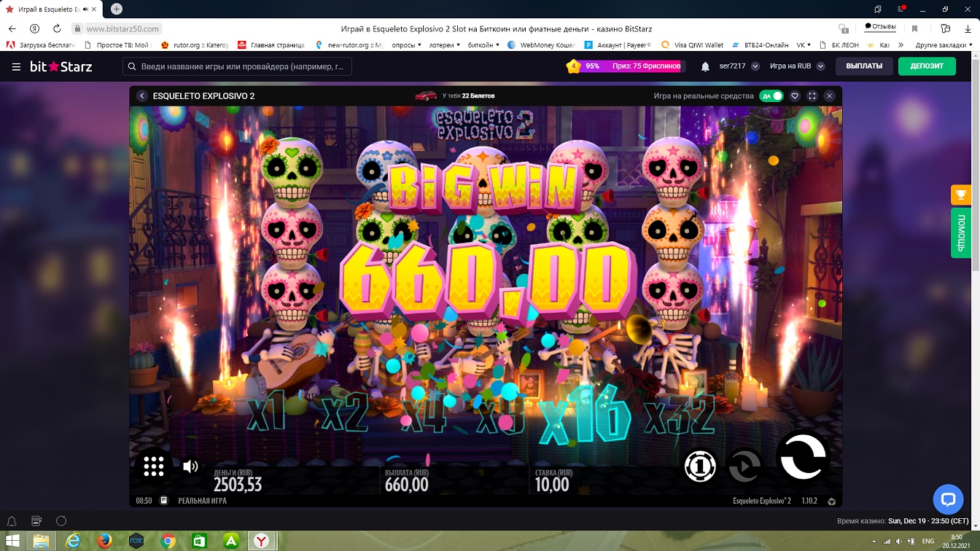The image size is (980, 551).
Task: Open File Explorer from the taskbar
Action: click(x=42, y=541)
